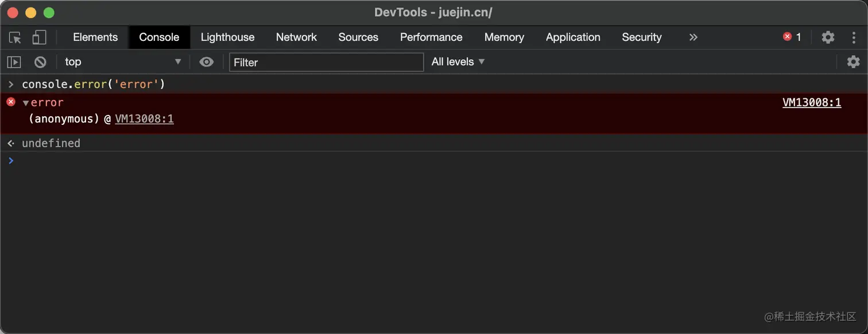The width and height of the screenshot is (868, 334).
Task: Open the All levels log dropdown
Action: [x=458, y=62]
